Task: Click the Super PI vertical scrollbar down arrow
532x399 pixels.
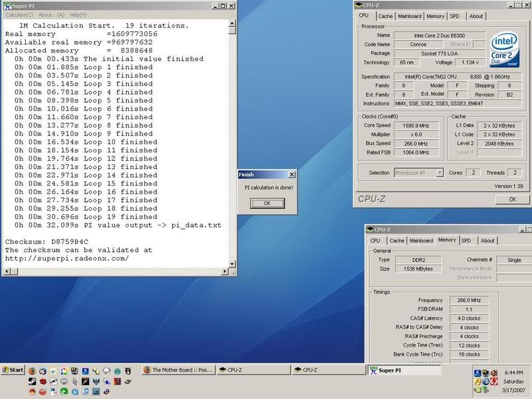Action: pos(232,264)
